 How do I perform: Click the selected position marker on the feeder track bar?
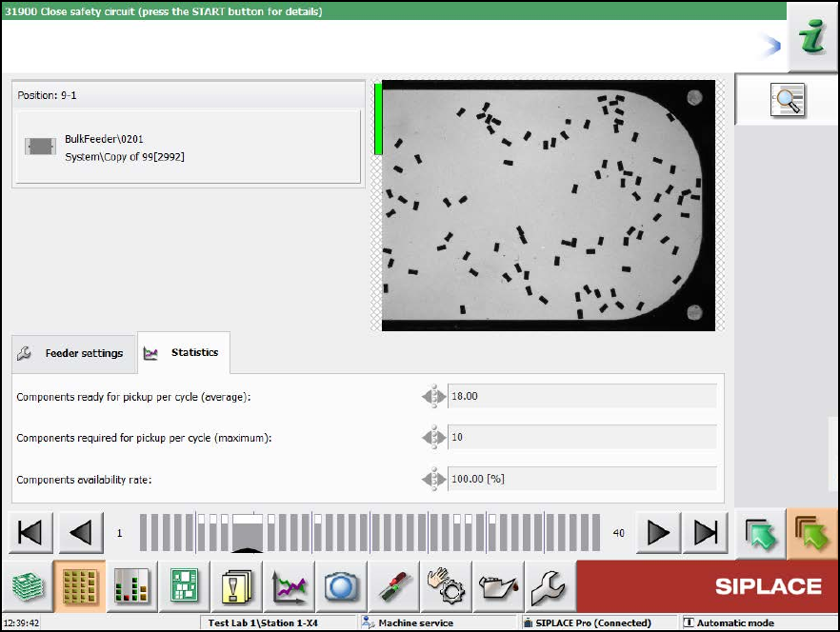pyautogui.click(x=247, y=533)
